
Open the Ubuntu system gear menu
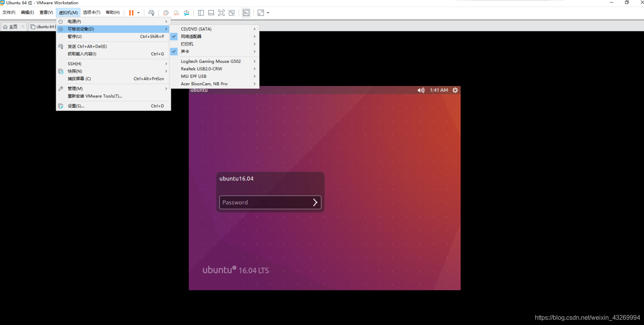coord(455,90)
